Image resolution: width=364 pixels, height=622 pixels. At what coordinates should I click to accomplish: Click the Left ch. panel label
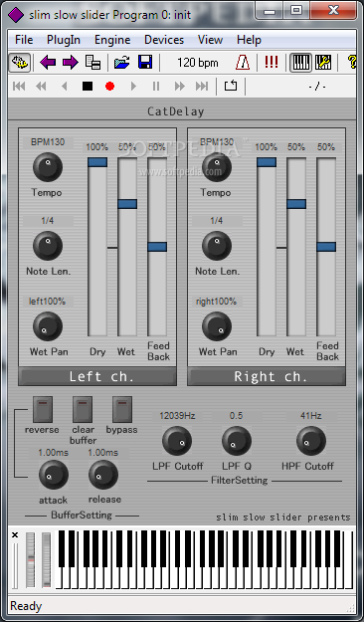click(97, 376)
